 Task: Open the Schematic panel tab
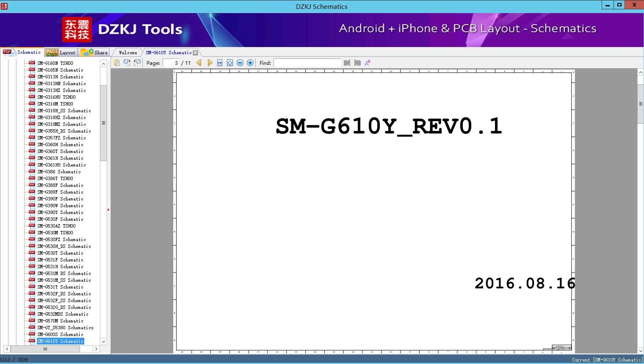coord(22,52)
